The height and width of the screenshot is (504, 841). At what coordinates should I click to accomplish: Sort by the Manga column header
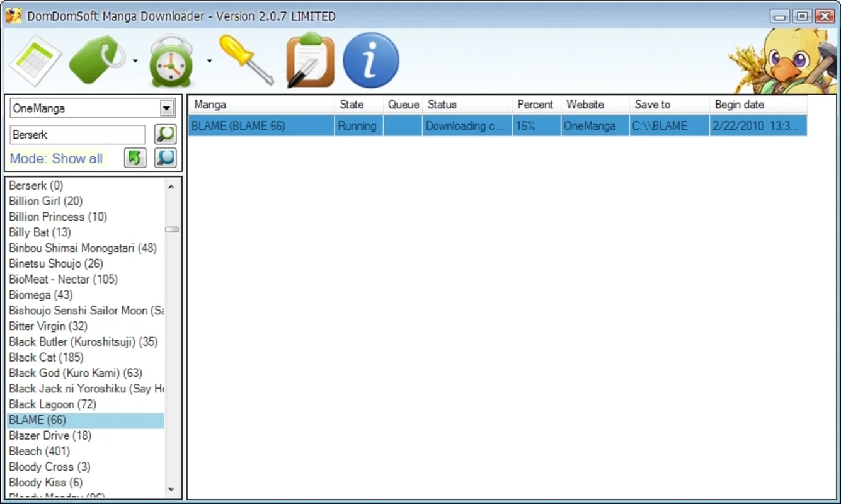(x=262, y=105)
